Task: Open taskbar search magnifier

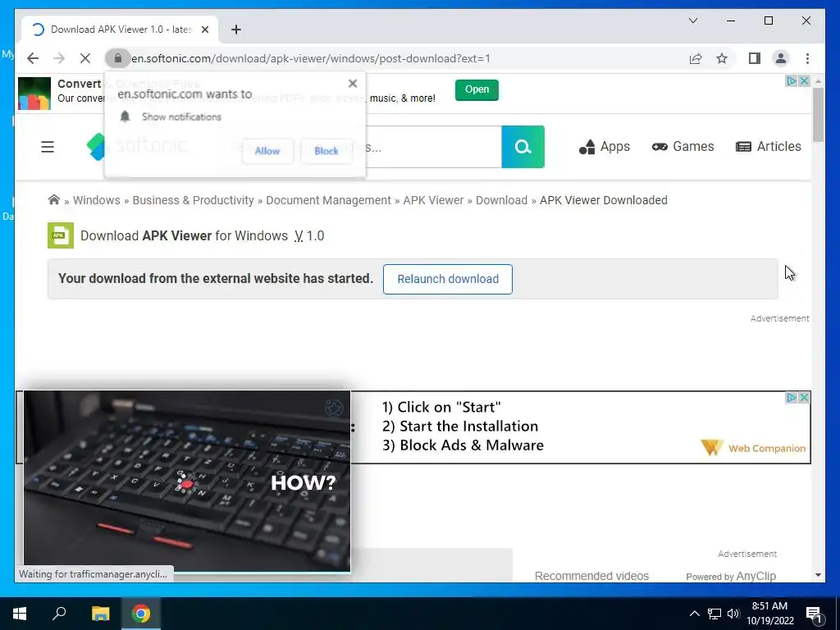Action: (59, 614)
